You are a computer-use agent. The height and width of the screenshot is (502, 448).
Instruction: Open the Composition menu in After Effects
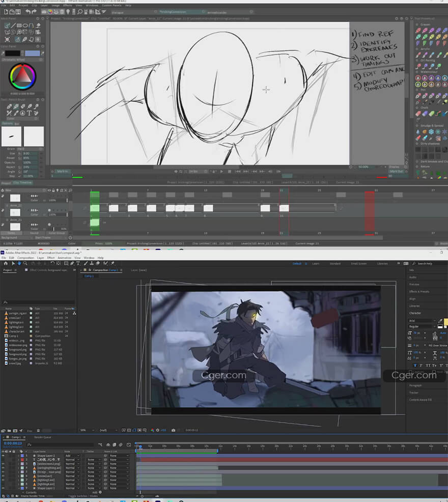click(x=25, y=258)
